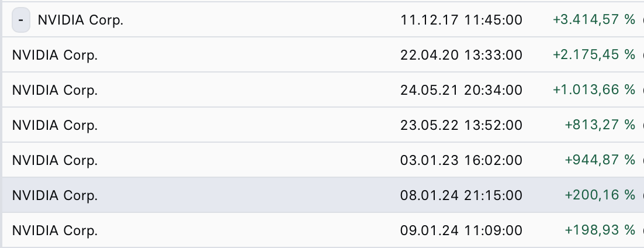This screenshot has height=248, width=644.
Task: Click the 08.01.24 21:15:00 timestamp
Action: pyautogui.click(x=461, y=195)
